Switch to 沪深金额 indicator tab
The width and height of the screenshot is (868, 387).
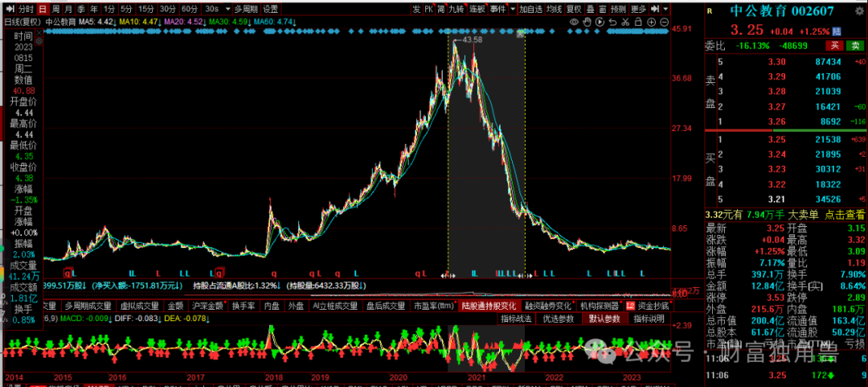click(x=207, y=306)
